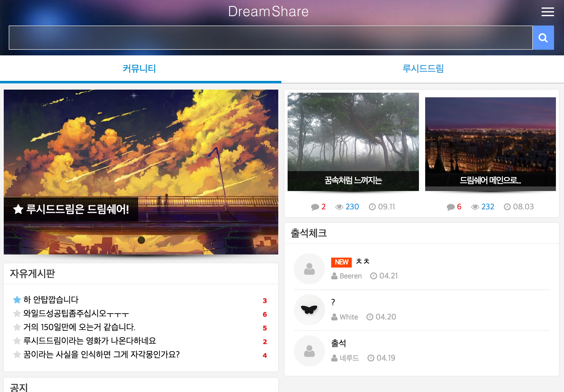
Task: Click Beeren's default avatar
Action: tap(309, 269)
